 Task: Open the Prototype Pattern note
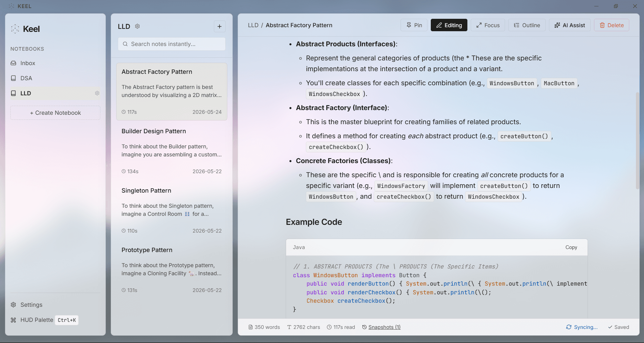click(x=172, y=269)
